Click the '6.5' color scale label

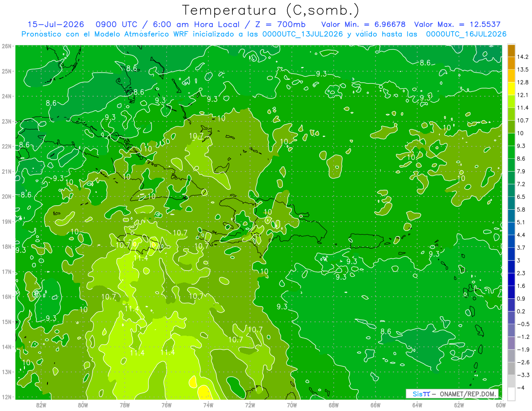521,196
